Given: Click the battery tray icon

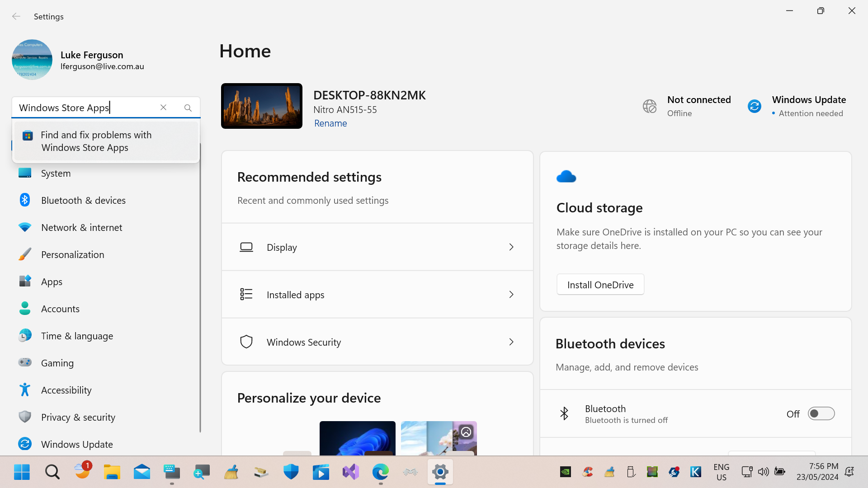Looking at the screenshot, I should point(780,472).
